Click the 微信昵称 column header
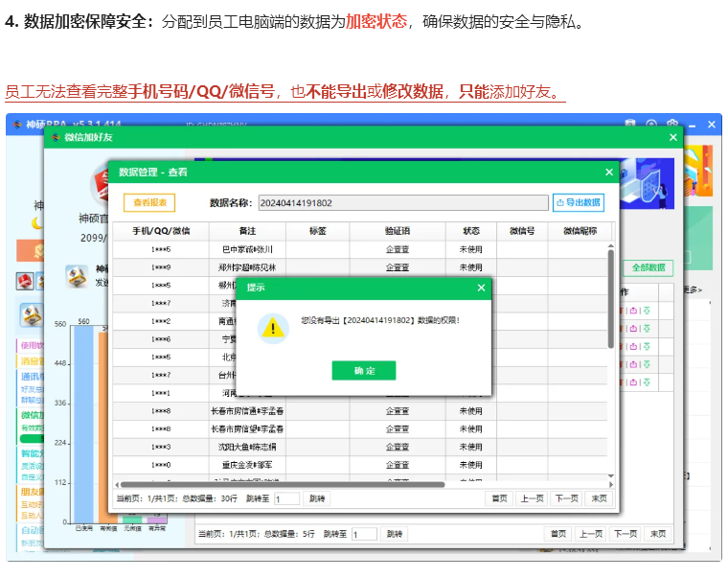Screen dimensions: 728x578 [x=580, y=231]
